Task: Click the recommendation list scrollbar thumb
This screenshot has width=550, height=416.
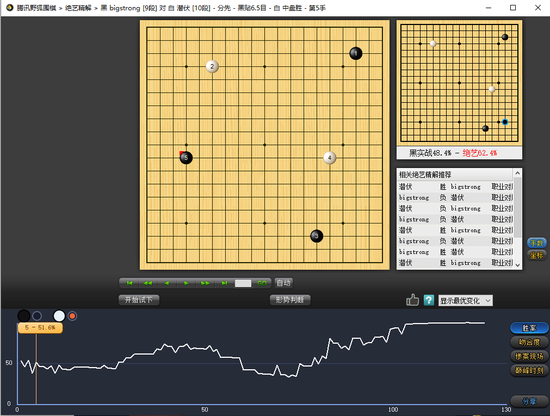Action: click(x=517, y=207)
